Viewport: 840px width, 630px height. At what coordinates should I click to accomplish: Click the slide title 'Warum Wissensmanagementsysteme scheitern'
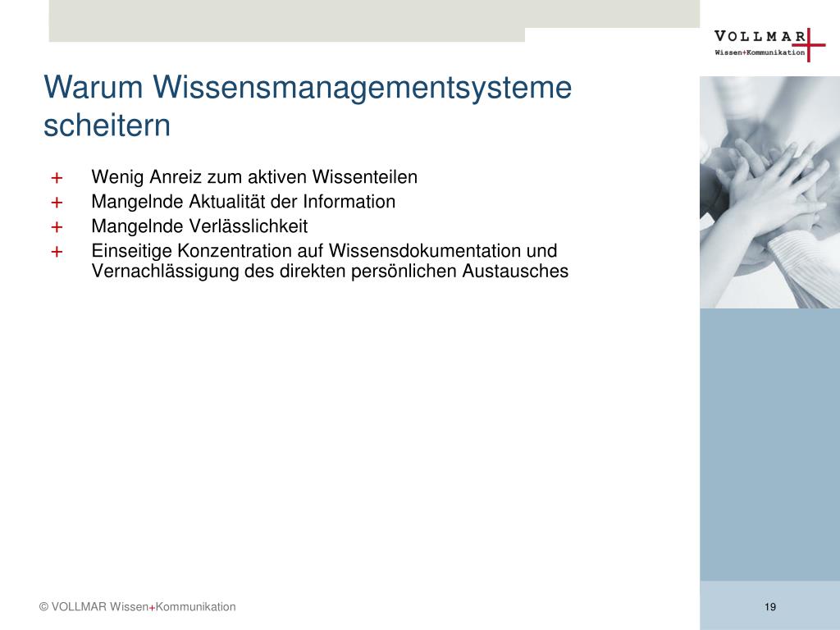click(308, 106)
